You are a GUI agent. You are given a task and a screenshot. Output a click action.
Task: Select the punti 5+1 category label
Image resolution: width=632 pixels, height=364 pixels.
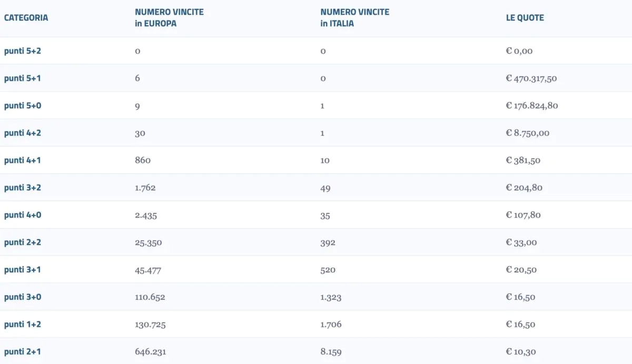click(22, 78)
